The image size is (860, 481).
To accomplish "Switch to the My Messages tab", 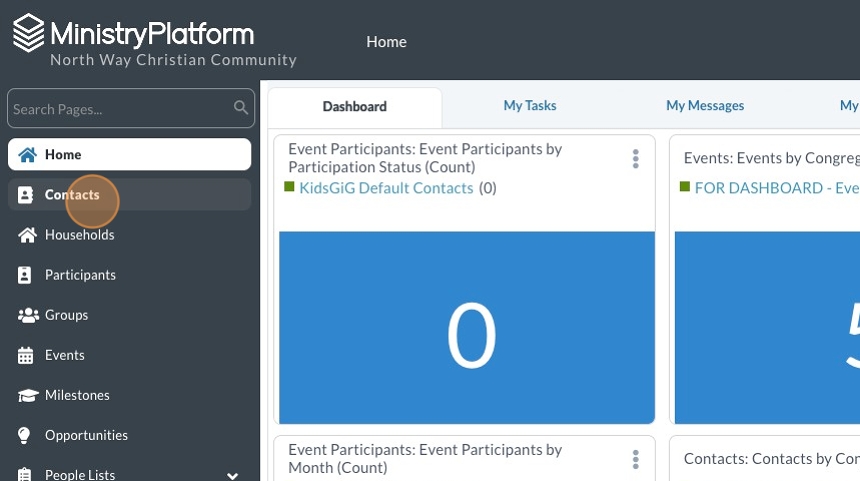I will tap(705, 106).
